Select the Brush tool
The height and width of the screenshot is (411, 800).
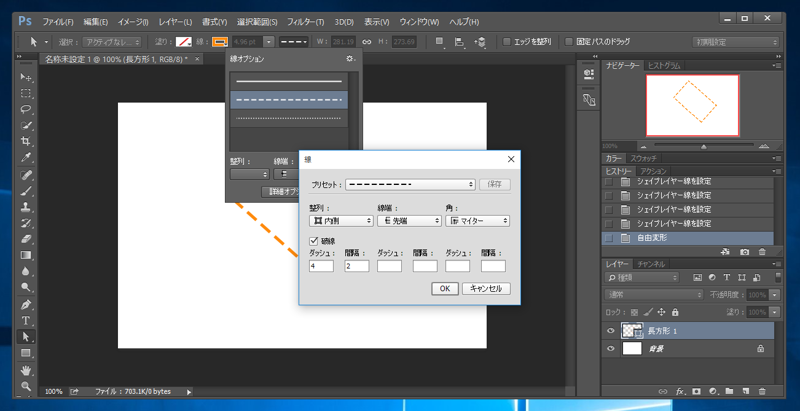(26, 191)
